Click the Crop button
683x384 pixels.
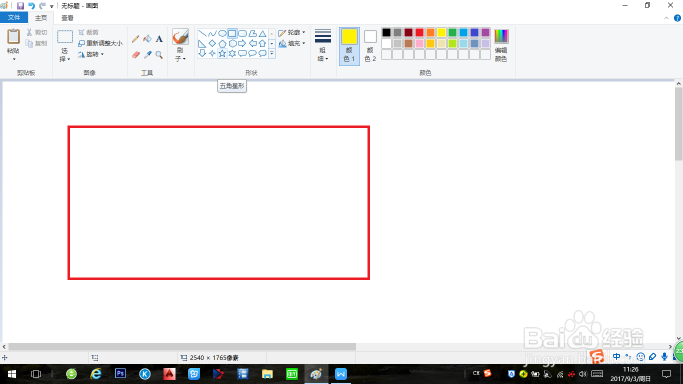[88, 32]
